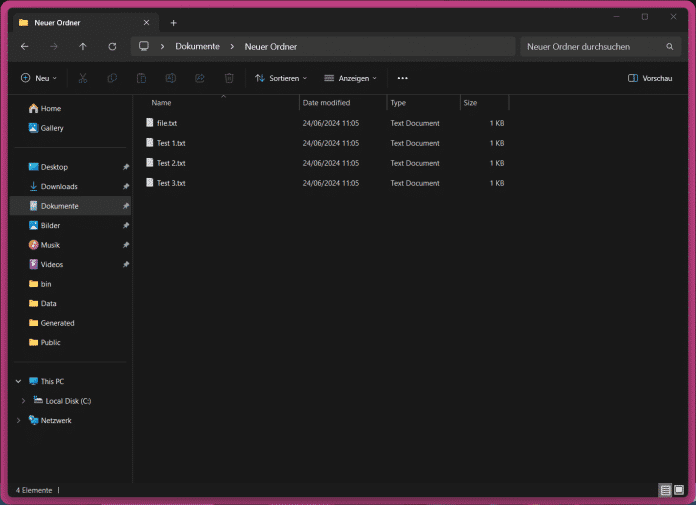Image resolution: width=696 pixels, height=505 pixels.
Task: Select Dokumente in address bar breadcrumb
Action: pyautogui.click(x=197, y=46)
